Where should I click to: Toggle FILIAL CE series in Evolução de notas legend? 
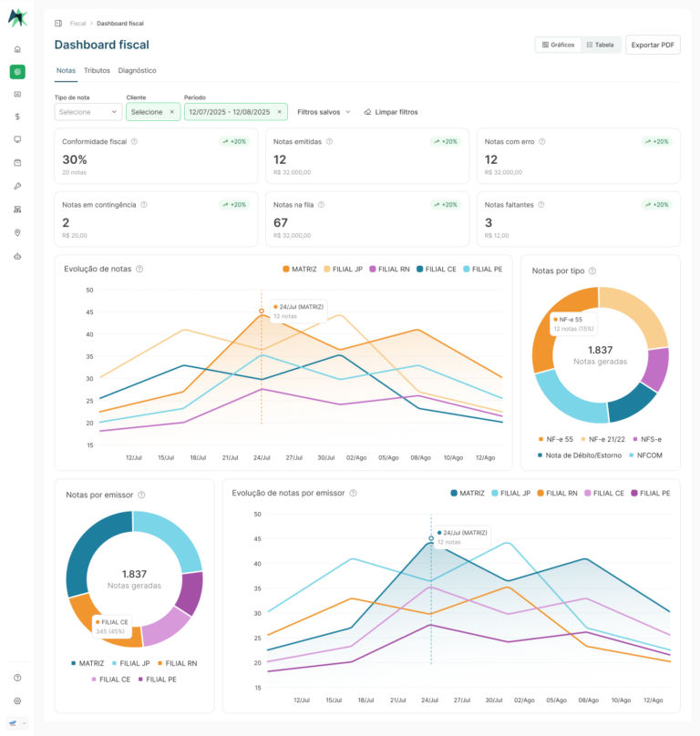(x=437, y=269)
